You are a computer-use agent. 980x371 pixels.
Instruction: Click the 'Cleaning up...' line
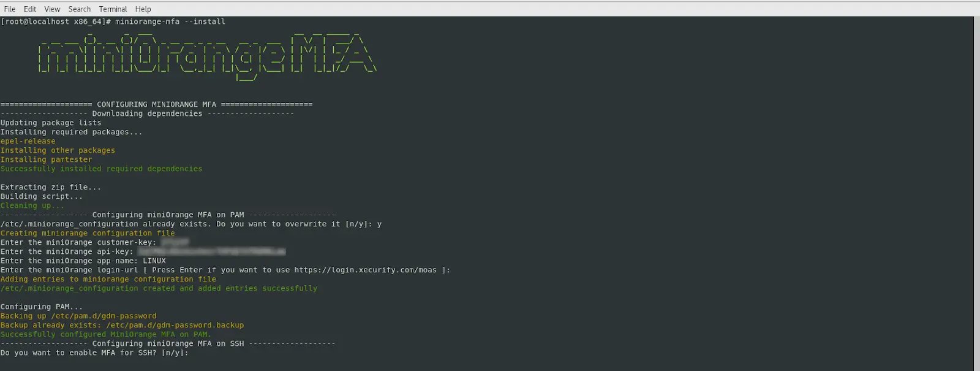point(32,205)
